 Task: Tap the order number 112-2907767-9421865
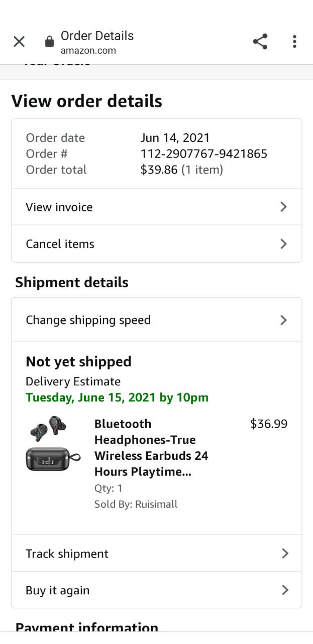[x=203, y=154]
